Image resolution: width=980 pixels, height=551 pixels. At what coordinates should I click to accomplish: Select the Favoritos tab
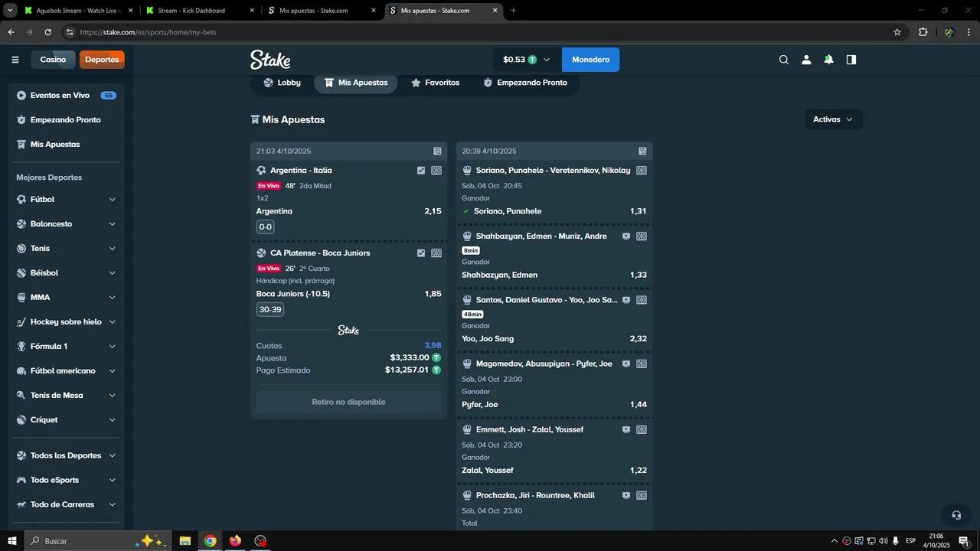coord(435,83)
